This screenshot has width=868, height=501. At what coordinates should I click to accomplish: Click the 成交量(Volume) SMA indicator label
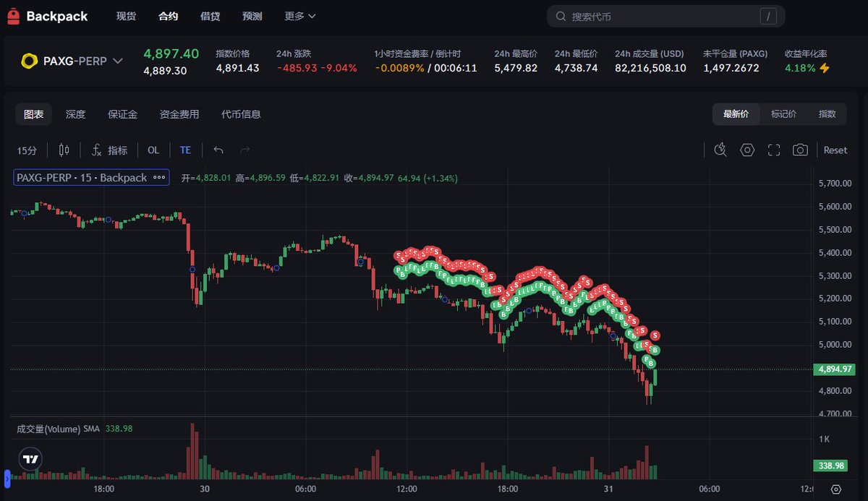coord(59,429)
